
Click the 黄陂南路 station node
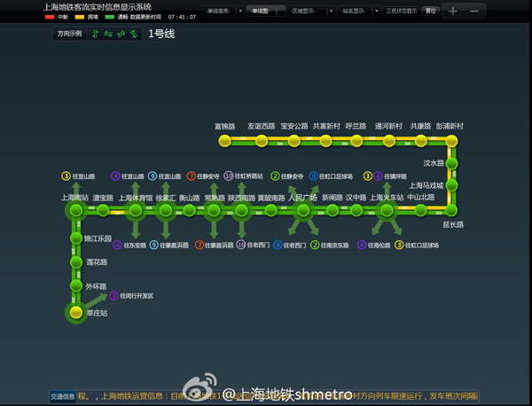pyautogui.click(x=270, y=210)
